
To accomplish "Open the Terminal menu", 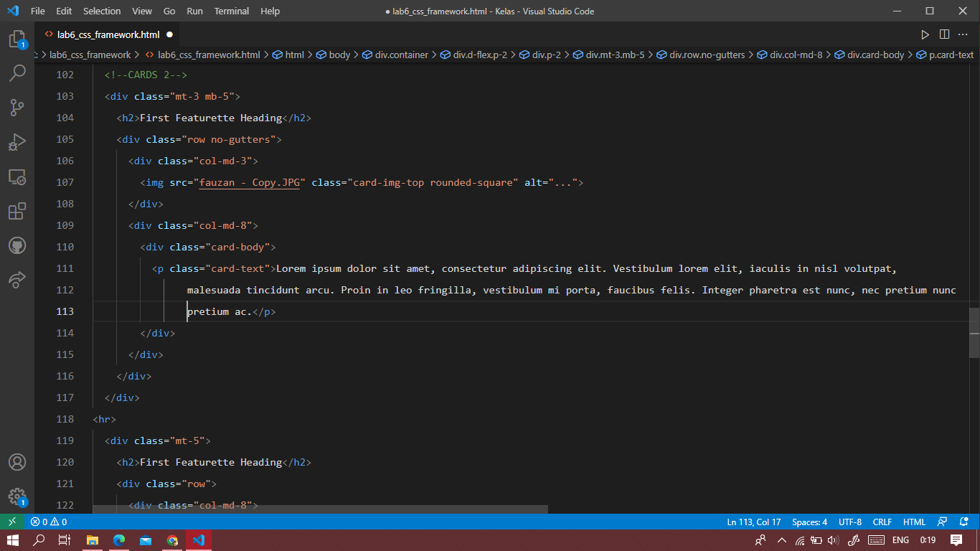I will tap(231, 11).
